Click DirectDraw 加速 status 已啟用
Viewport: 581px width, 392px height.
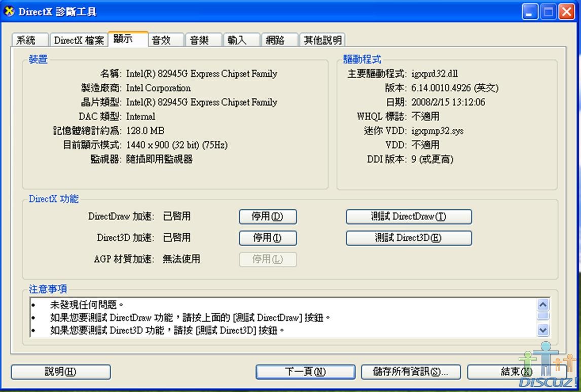177,217
